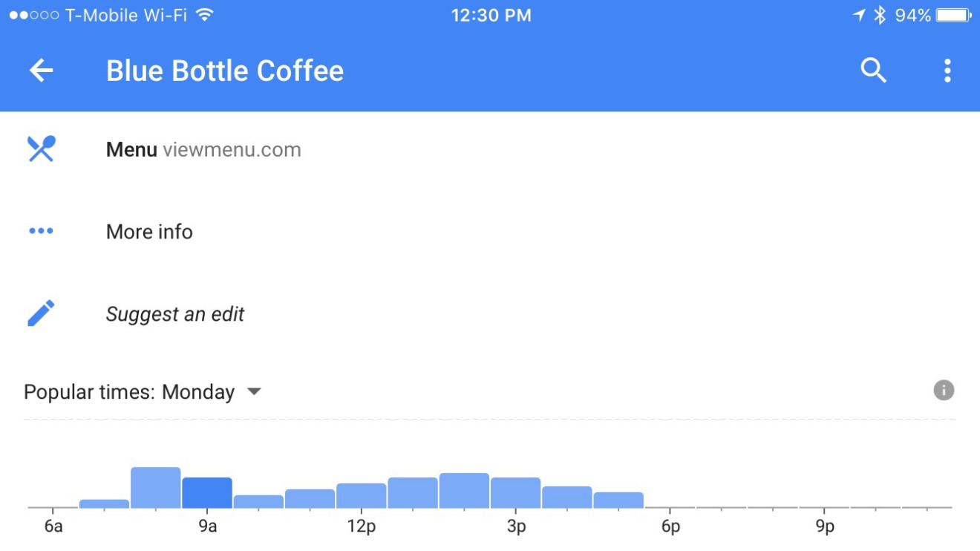This screenshot has width=980, height=551.
Task: Tap the short 7a bar
Action: coord(105,503)
